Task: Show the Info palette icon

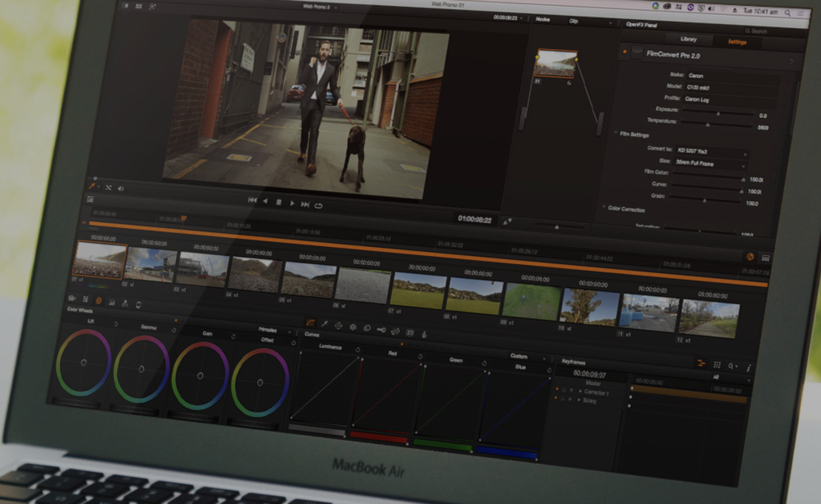Action: [x=748, y=368]
